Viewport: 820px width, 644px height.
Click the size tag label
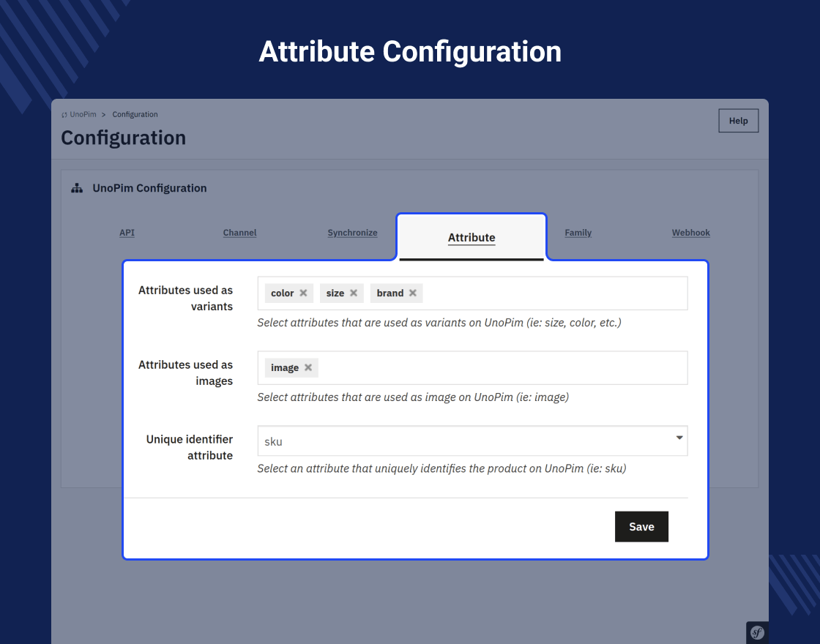335,293
